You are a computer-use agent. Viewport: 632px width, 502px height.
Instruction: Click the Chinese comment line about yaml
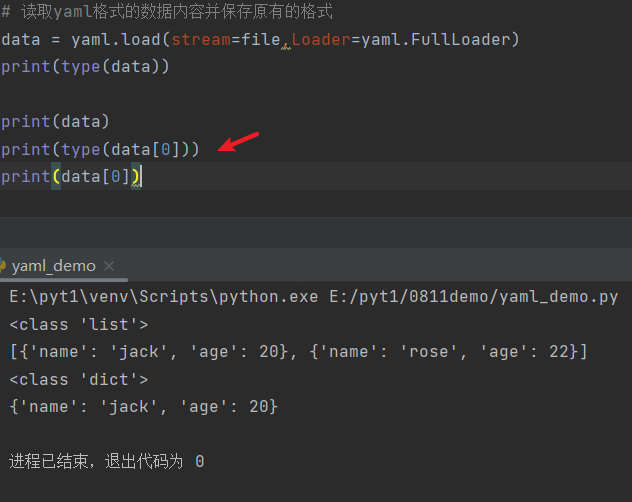(170, 13)
